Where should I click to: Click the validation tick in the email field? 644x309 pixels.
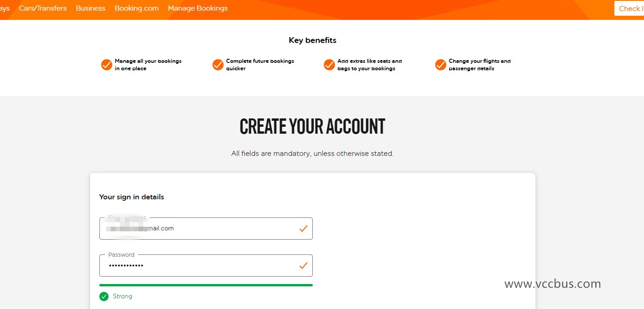tap(304, 229)
